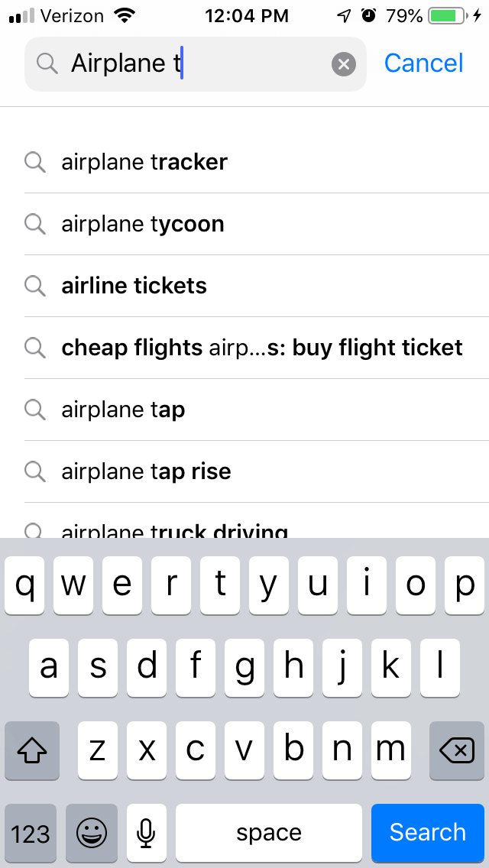The image size is (489, 868).
Task: Tap the battery indicator in status bar
Action: 448,16
